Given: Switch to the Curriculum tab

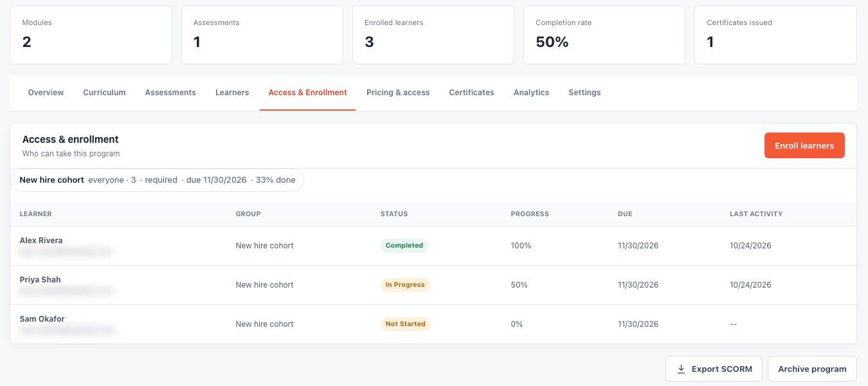Looking at the screenshot, I should tap(104, 93).
